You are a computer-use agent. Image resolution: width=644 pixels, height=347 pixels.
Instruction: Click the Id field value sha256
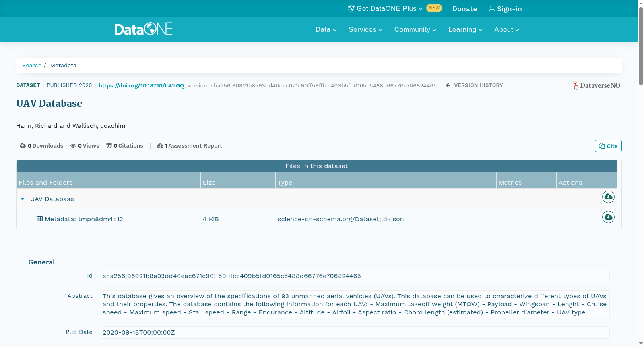[x=355, y=276]
